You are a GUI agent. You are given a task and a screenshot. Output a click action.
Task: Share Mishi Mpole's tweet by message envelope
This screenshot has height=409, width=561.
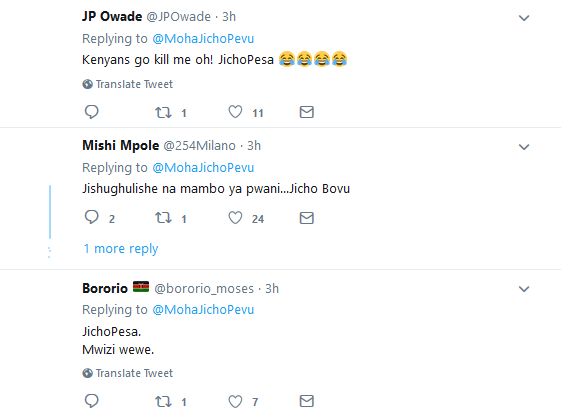click(x=307, y=218)
